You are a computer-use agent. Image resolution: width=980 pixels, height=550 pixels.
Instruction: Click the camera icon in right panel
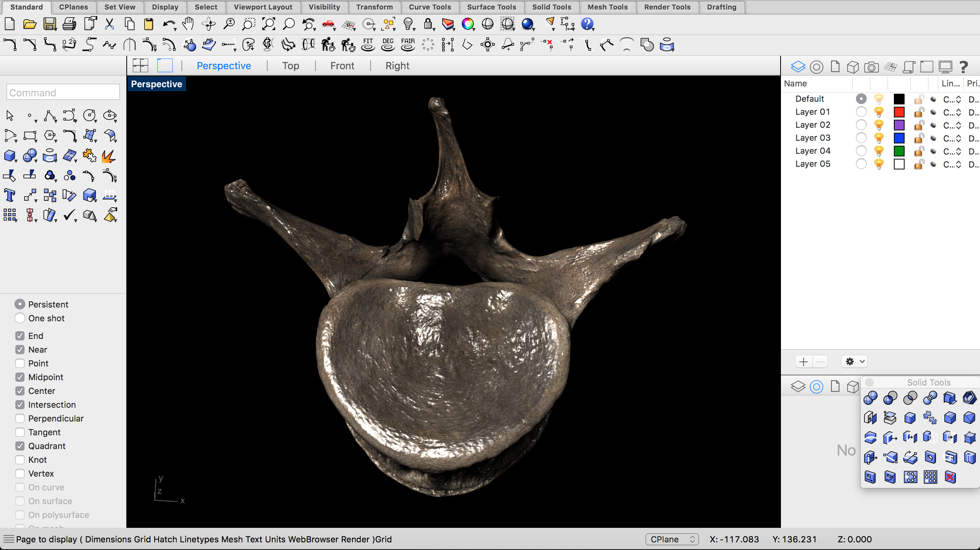click(871, 67)
